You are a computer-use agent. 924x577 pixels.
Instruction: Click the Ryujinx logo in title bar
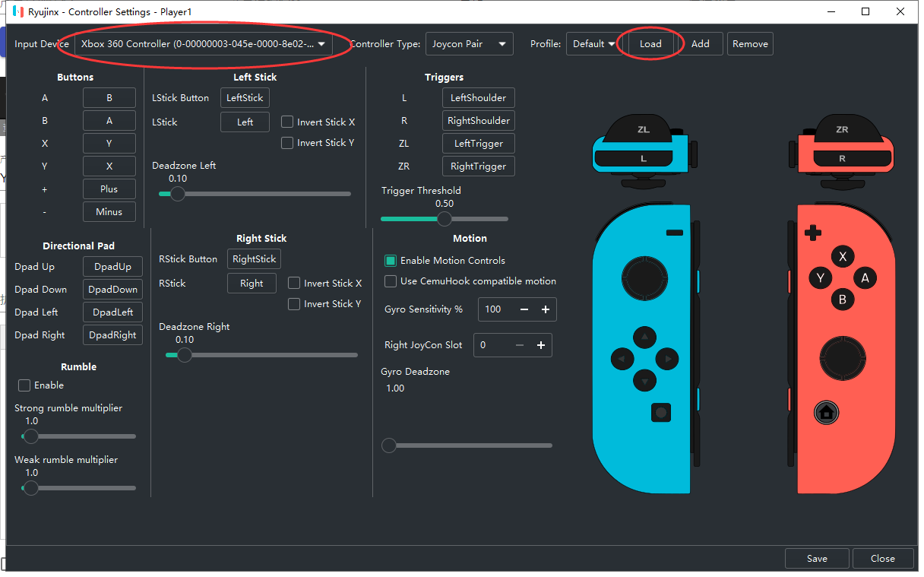click(17, 11)
